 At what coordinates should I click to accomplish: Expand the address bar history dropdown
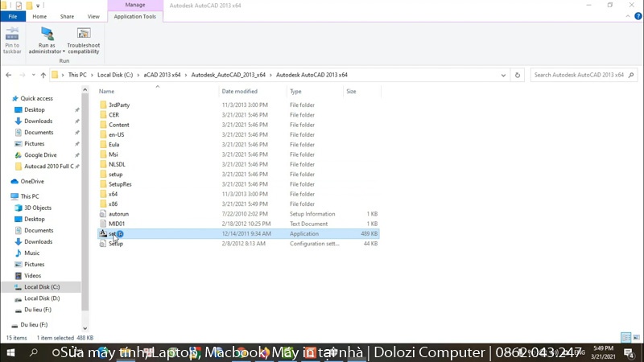click(x=503, y=75)
